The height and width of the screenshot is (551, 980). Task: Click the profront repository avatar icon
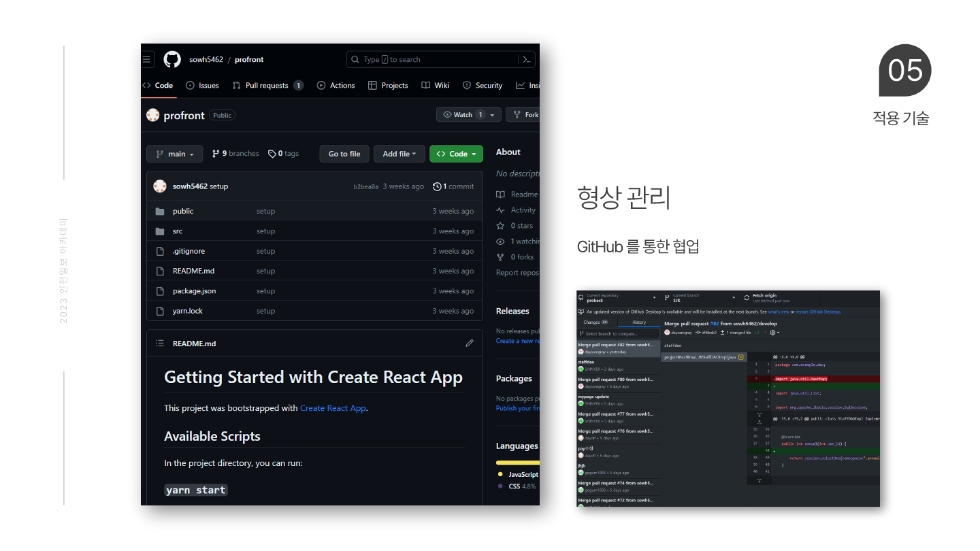coord(153,116)
